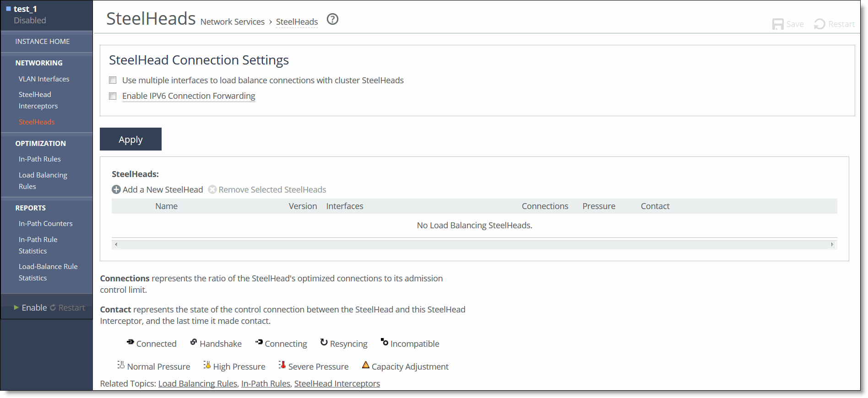Open In-Path Counters report

coord(46,224)
